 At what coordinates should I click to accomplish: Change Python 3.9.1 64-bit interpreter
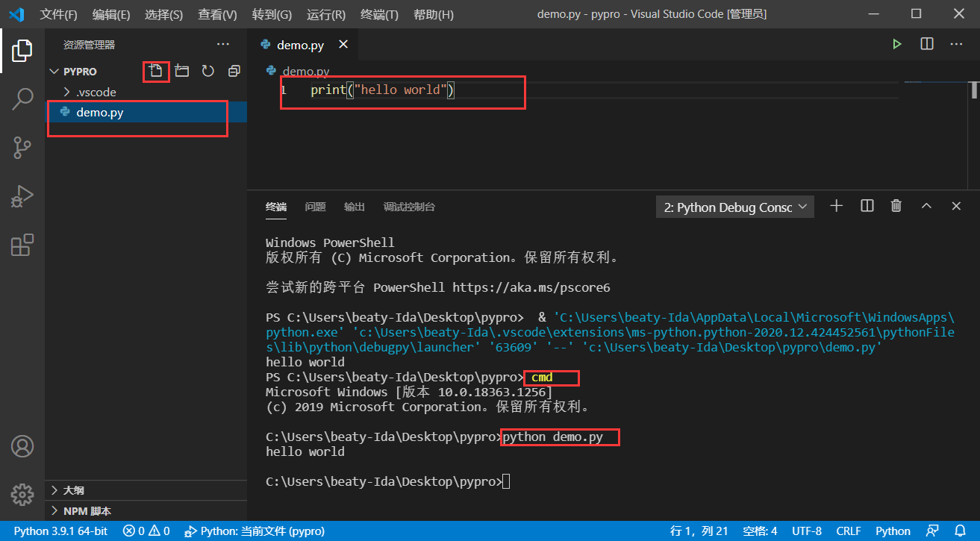(x=60, y=531)
